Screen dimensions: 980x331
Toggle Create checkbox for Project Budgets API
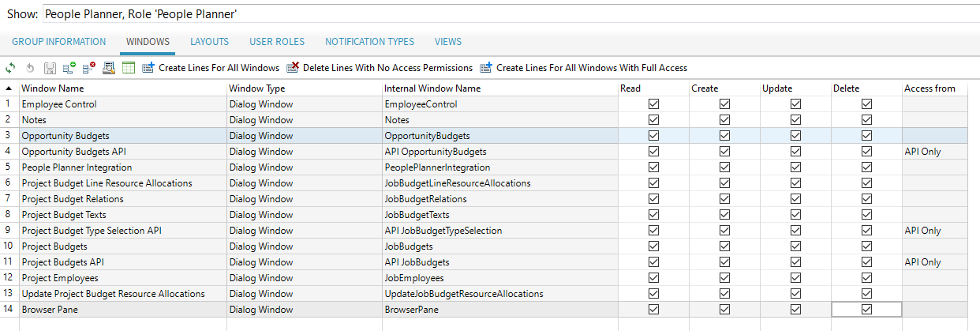pos(724,262)
